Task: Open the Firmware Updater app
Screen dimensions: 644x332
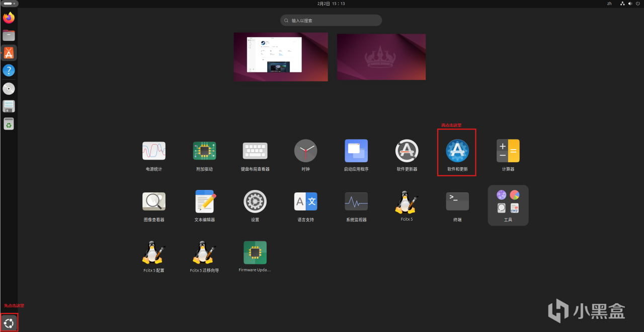Action: pos(255,257)
